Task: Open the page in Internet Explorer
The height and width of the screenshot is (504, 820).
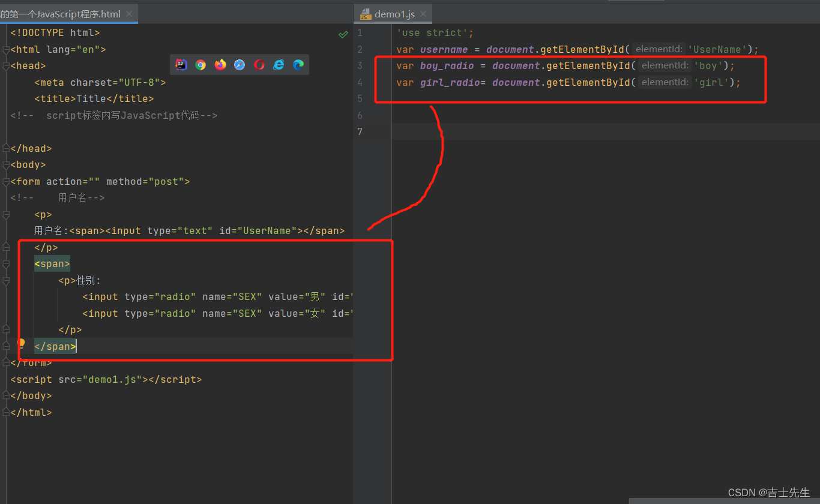Action: click(x=279, y=65)
